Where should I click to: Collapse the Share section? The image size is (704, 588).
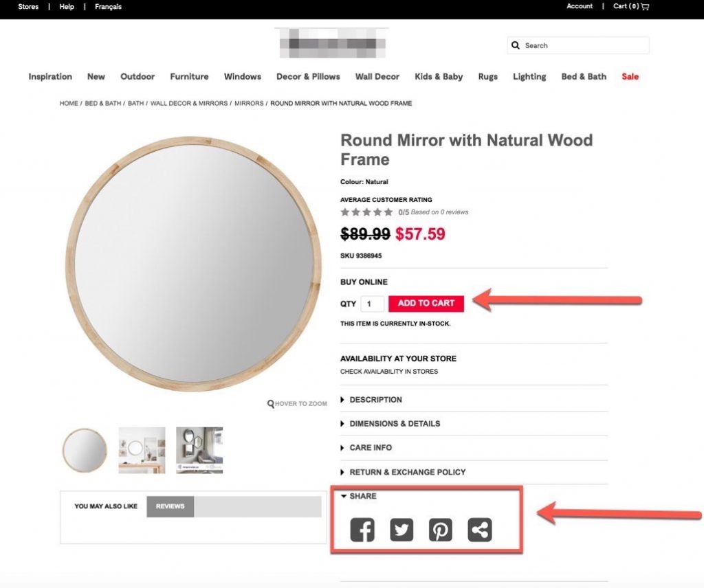coord(362,496)
